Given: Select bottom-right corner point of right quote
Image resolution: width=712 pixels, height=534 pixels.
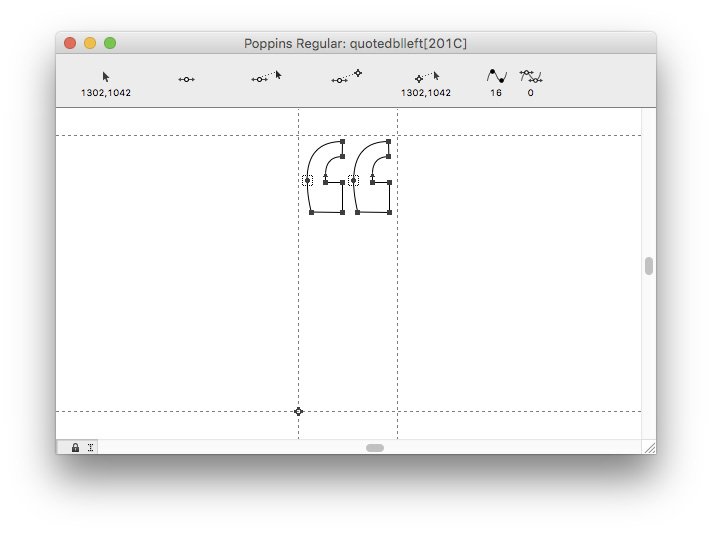Looking at the screenshot, I should pyautogui.click(x=389, y=212).
